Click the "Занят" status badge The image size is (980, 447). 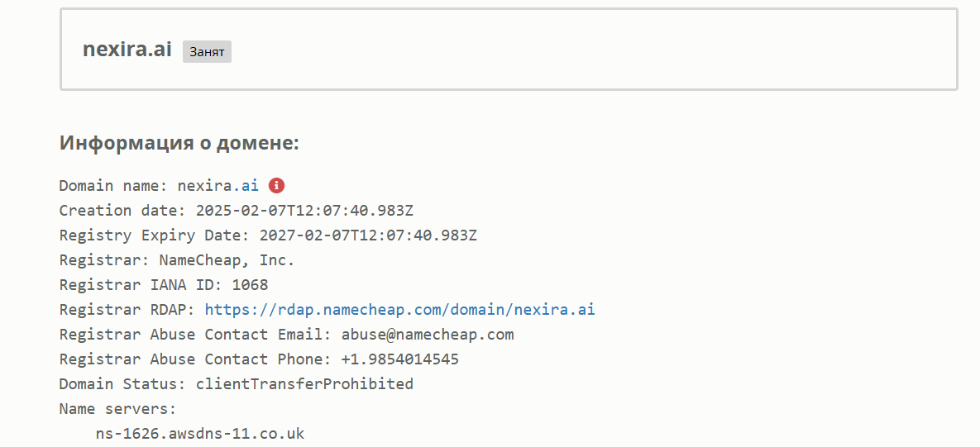click(x=207, y=52)
